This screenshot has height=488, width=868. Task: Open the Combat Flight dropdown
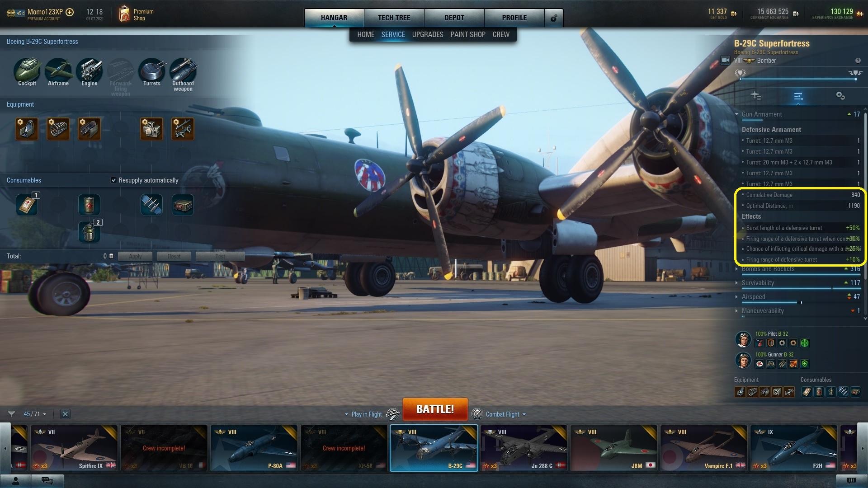[505, 414]
